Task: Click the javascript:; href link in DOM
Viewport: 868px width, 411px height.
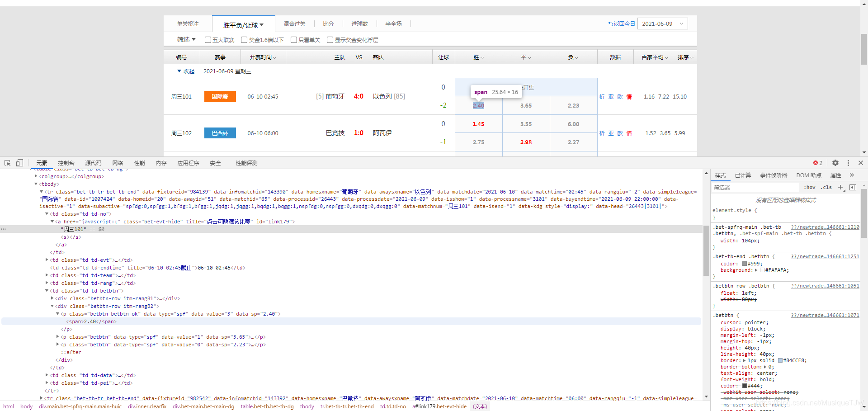Action: [99, 222]
